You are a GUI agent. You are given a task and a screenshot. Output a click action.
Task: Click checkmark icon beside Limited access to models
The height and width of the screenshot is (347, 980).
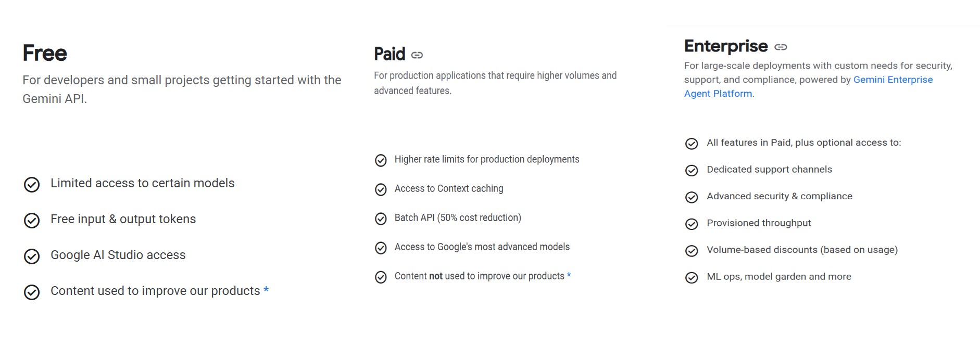click(x=32, y=185)
